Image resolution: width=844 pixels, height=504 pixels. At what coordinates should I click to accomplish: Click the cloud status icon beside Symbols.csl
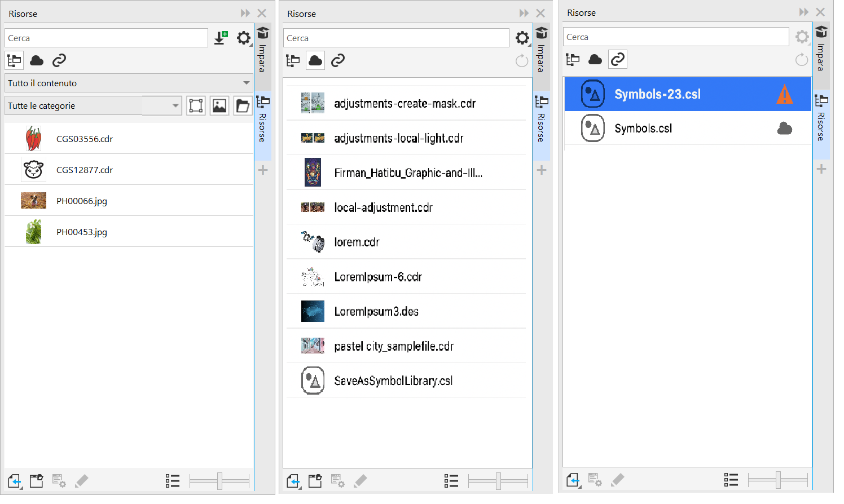pos(784,129)
